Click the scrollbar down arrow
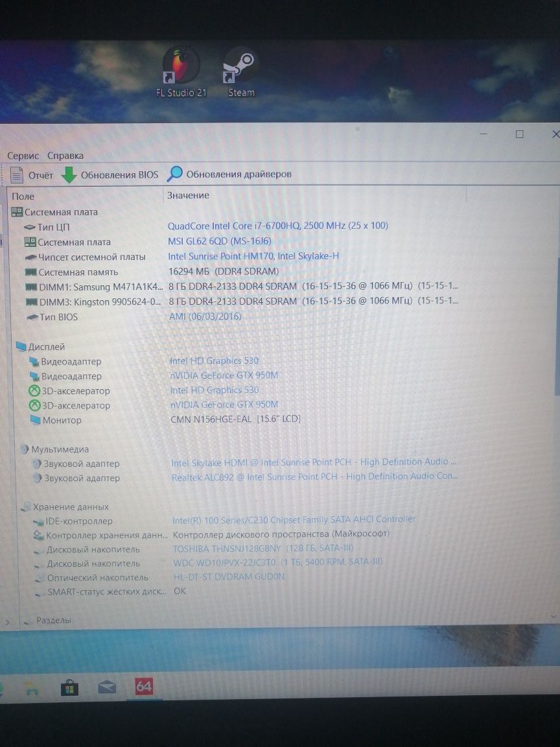Image resolution: width=560 pixels, height=747 pixels. (x=554, y=616)
